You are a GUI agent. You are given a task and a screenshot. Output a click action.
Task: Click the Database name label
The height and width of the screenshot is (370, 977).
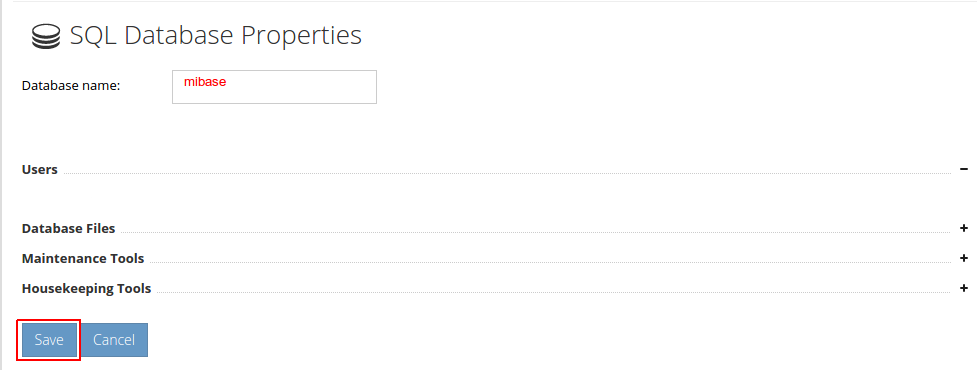pos(70,86)
